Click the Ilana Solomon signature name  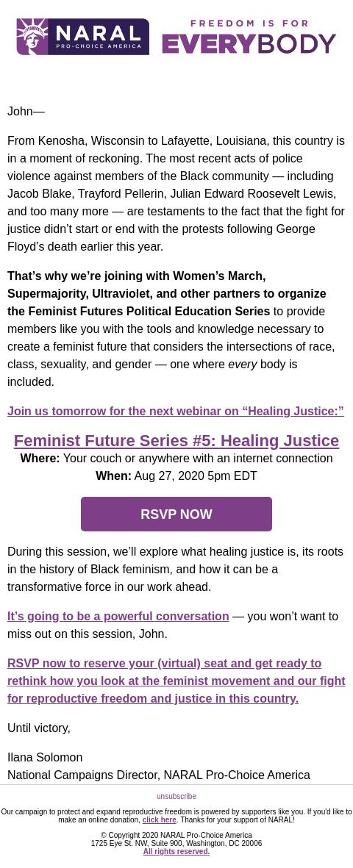pos(45,757)
